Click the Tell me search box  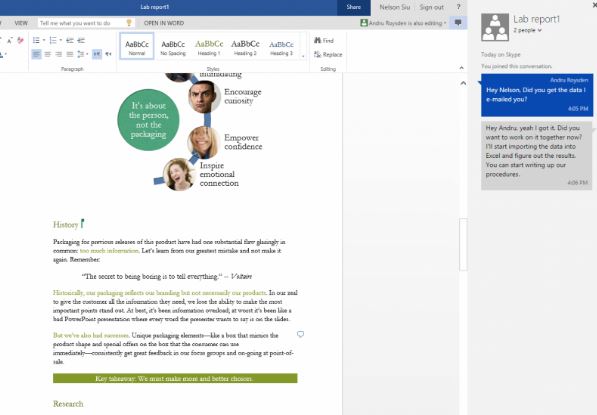tap(86, 23)
